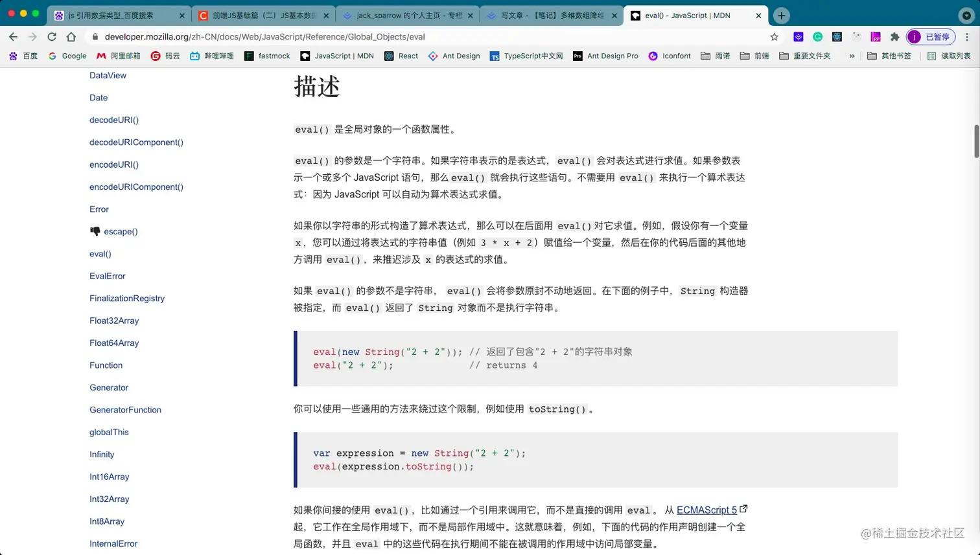Click the browser forward arrow
The height and width of the screenshot is (555, 980).
coord(32,37)
